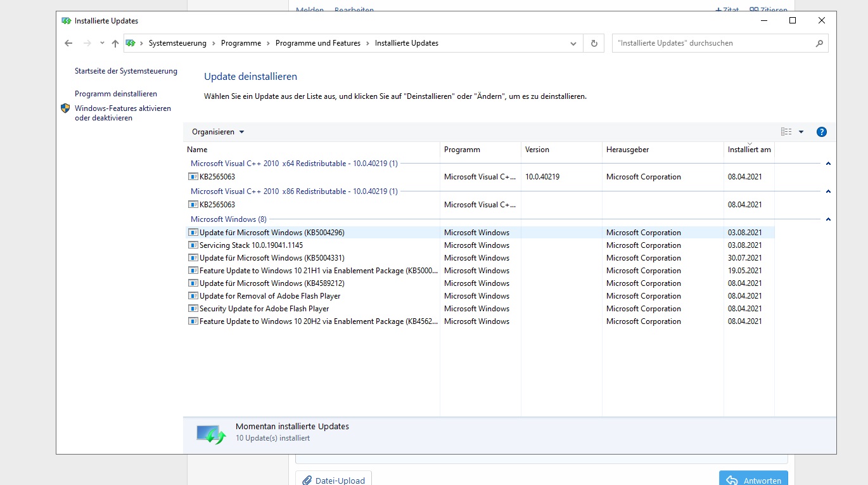The height and width of the screenshot is (485, 868).
Task: Go up one level with up arrow
Action: click(115, 43)
